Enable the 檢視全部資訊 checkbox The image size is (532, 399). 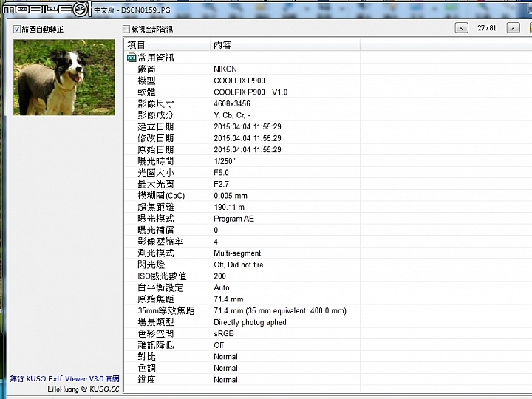tap(126, 29)
